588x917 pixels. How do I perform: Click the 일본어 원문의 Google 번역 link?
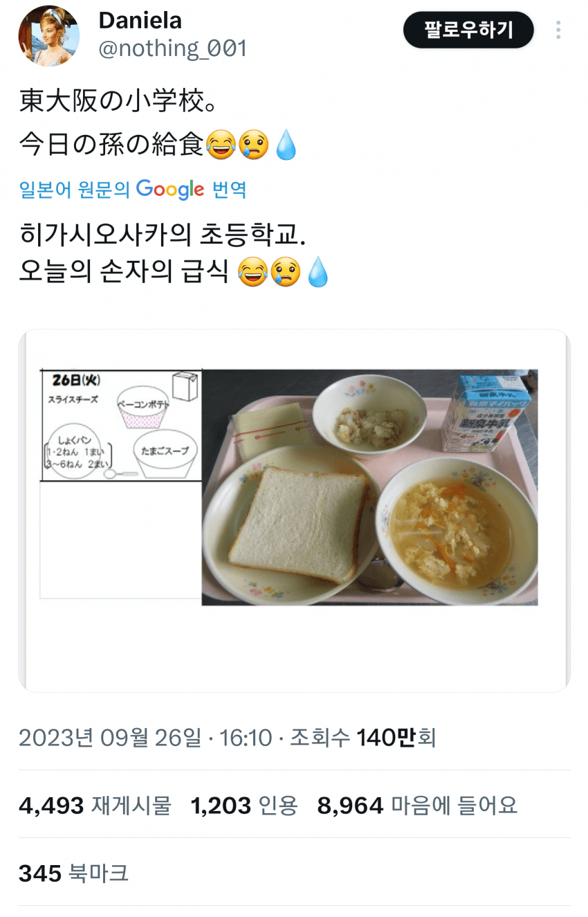[x=133, y=190]
